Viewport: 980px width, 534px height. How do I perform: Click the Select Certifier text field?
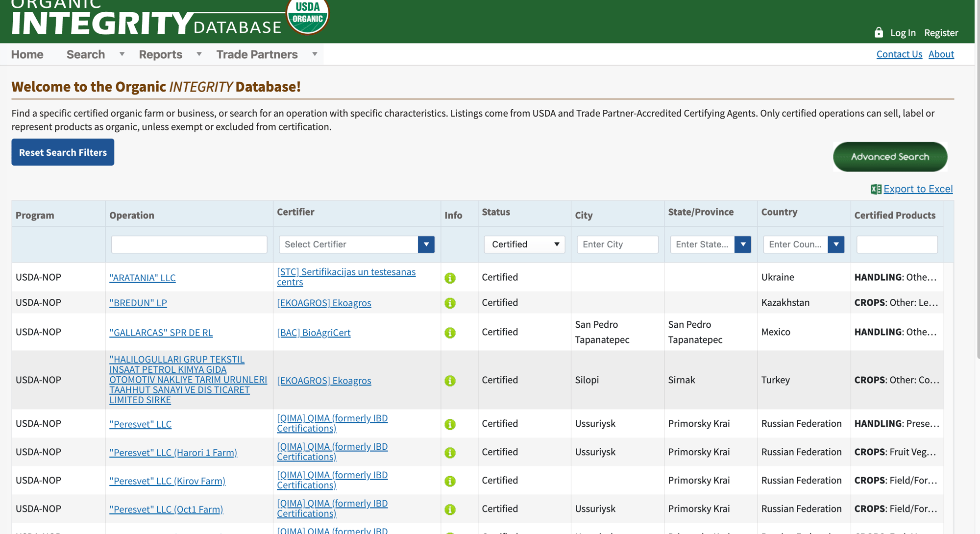(348, 244)
